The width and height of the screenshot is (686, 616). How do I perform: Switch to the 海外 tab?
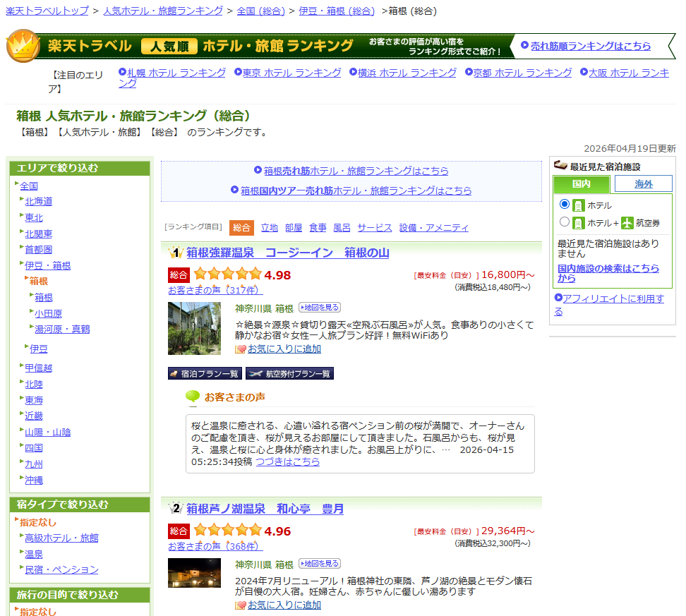click(643, 183)
